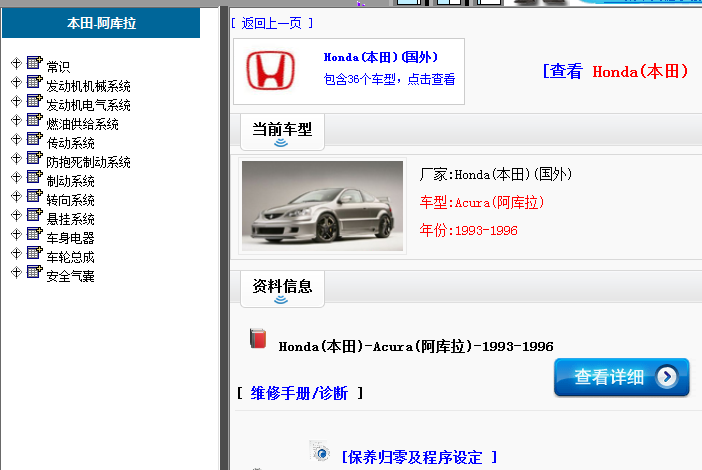
Task: Click the document icon beside 车身电器
Action: (x=34, y=234)
